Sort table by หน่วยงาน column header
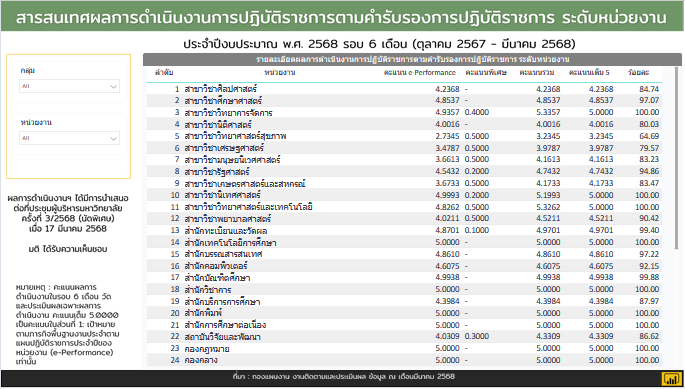The image size is (685, 389). 280,73
